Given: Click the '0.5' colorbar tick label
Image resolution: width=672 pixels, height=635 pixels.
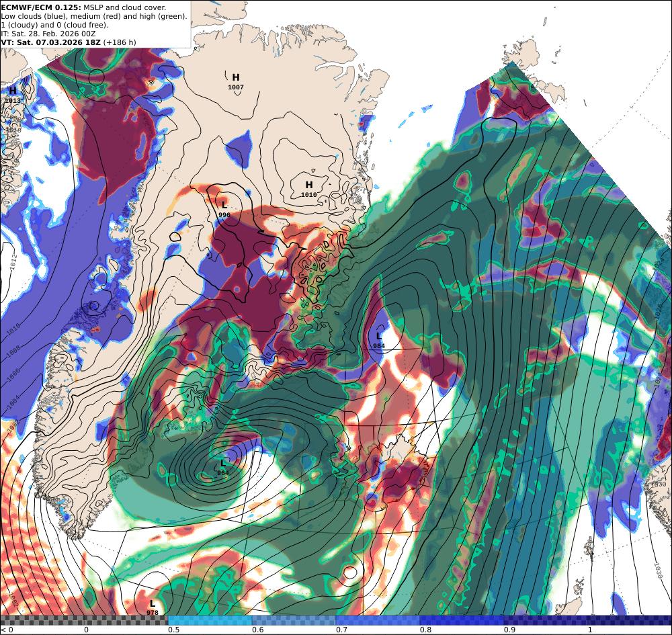Looking at the screenshot, I should click(173, 630).
